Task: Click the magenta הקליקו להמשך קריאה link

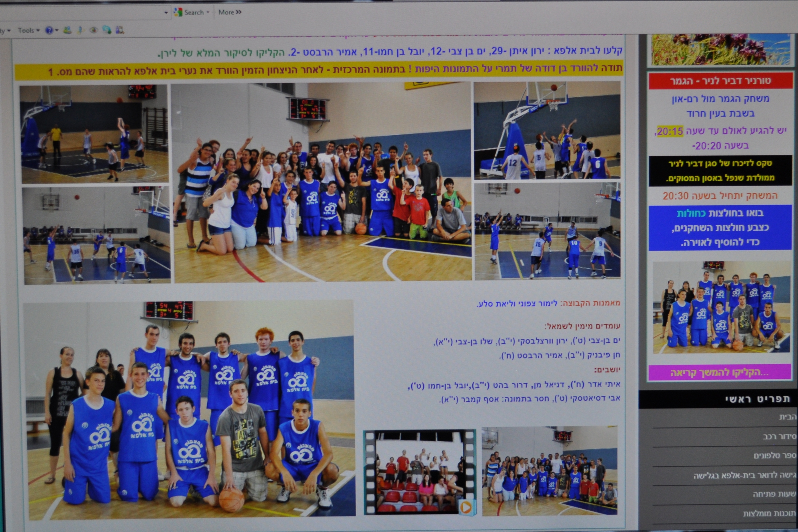Action: (719, 373)
